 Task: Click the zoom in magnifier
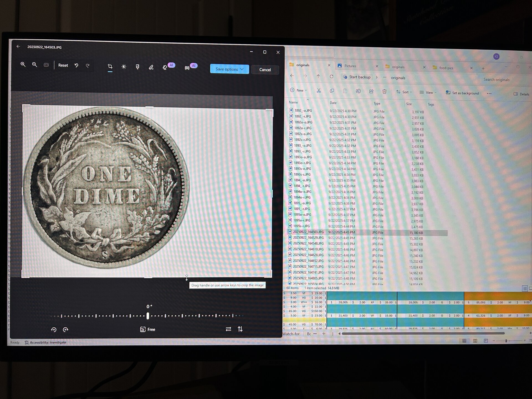pos(23,64)
